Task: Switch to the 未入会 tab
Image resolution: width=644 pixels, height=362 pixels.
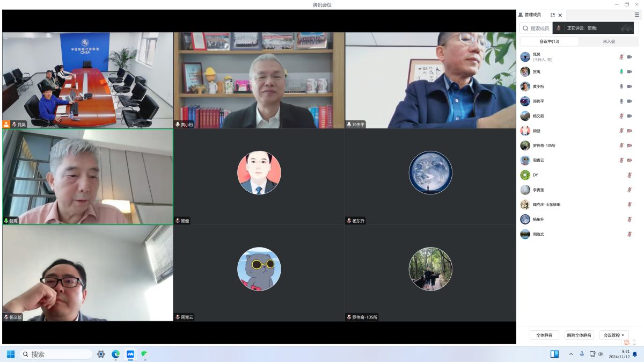Action: pyautogui.click(x=609, y=41)
